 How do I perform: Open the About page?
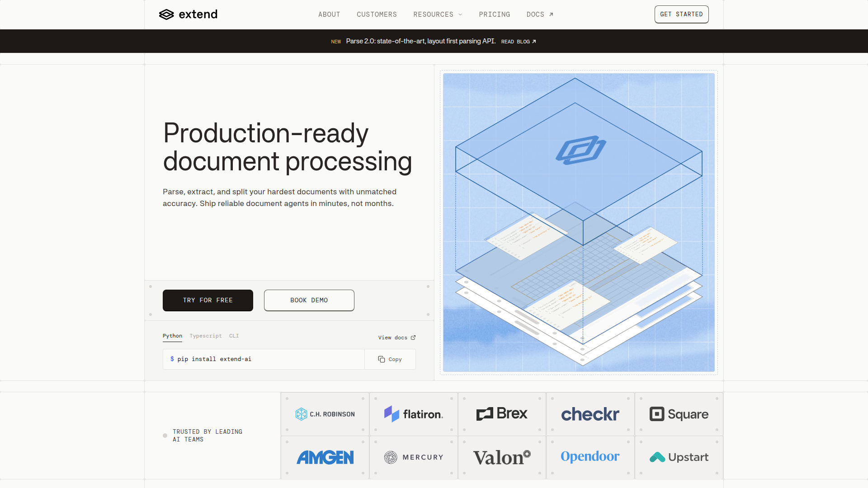(329, 14)
